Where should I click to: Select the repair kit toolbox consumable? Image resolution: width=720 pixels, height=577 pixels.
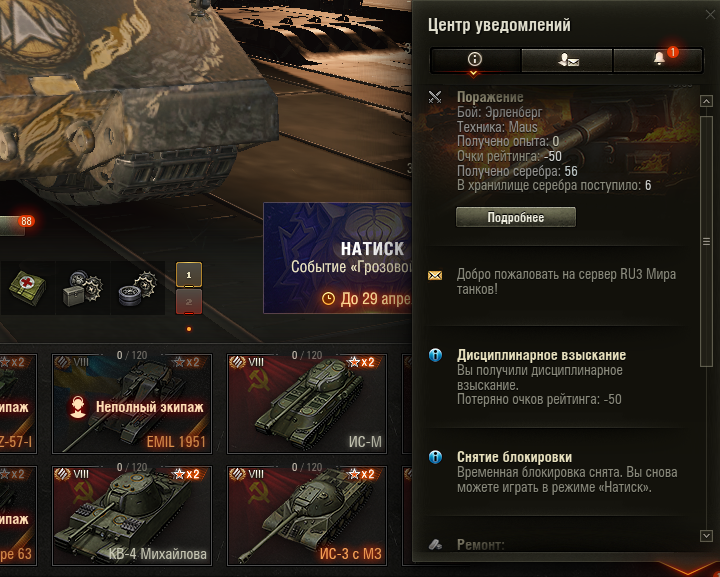click(x=83, y=288)
